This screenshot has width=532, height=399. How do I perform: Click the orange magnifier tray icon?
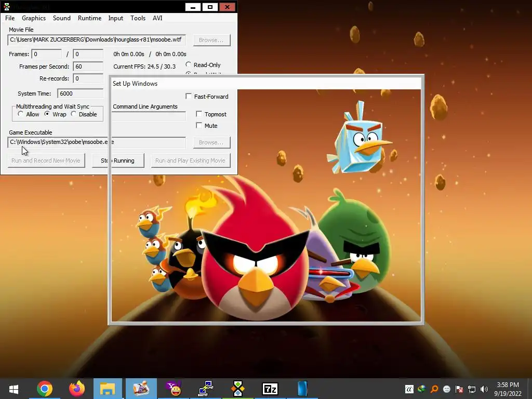pyautogui.click(x=434, y=389)
